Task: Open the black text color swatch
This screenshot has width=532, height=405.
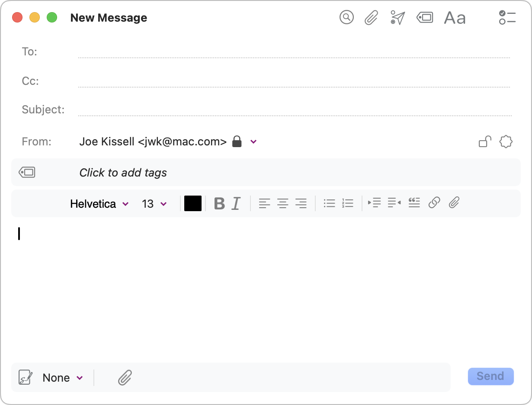Action: [x=193, y=203]
